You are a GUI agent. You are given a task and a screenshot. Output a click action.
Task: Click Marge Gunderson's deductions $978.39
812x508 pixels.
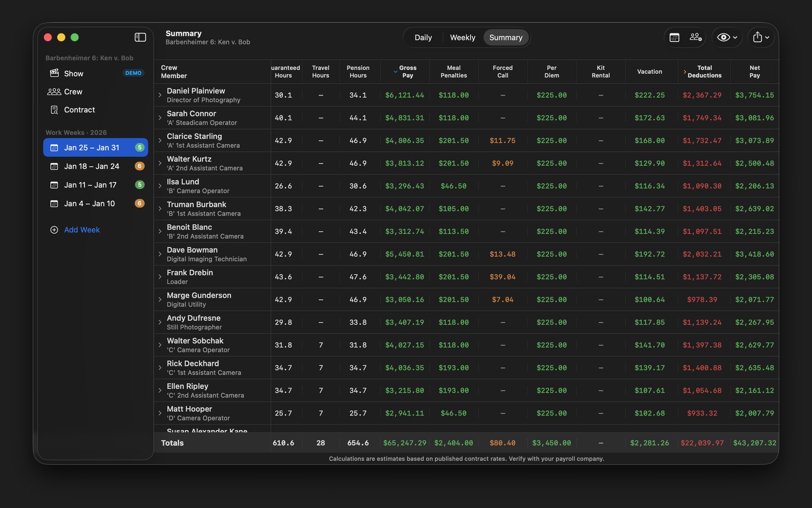(702, 300)
